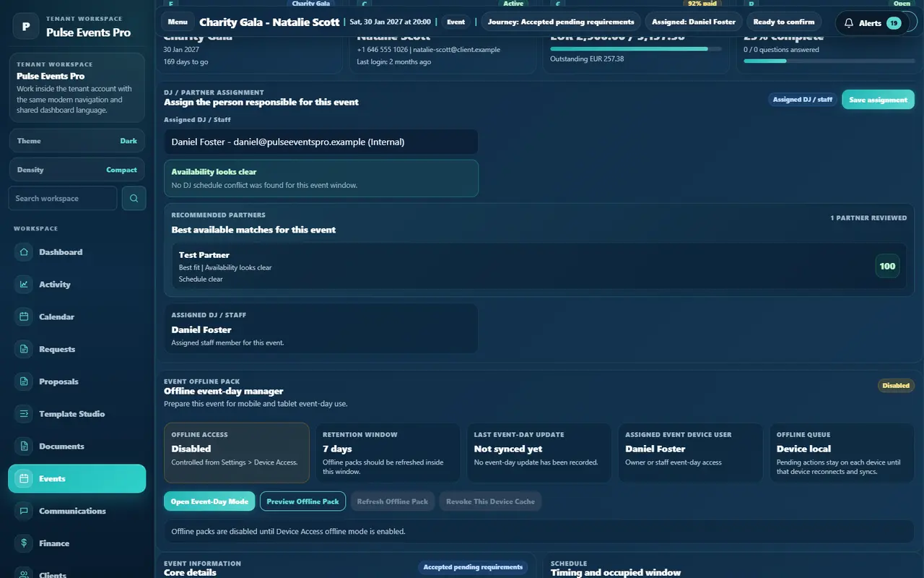
Task: Click the Disabled badge for offline pack
Action: tap(896, 385)
